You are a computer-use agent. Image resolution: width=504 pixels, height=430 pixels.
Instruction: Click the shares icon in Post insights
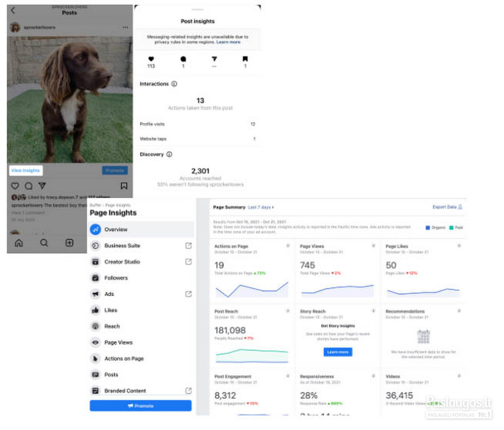(x=214, y=59)
